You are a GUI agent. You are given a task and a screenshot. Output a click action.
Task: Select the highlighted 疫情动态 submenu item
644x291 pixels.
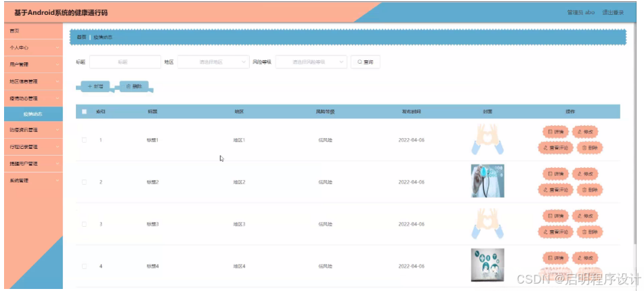(33, 114)
